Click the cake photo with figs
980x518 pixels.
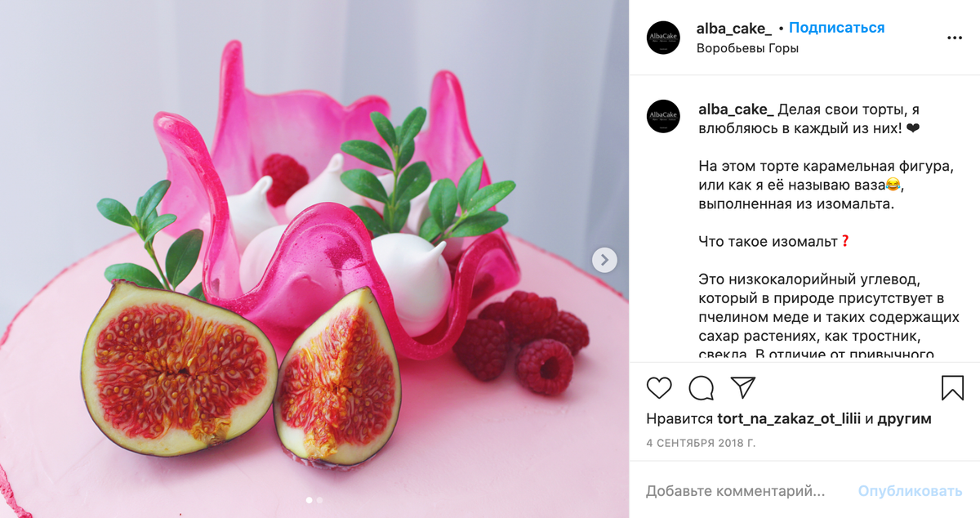(x=314, y=259)
